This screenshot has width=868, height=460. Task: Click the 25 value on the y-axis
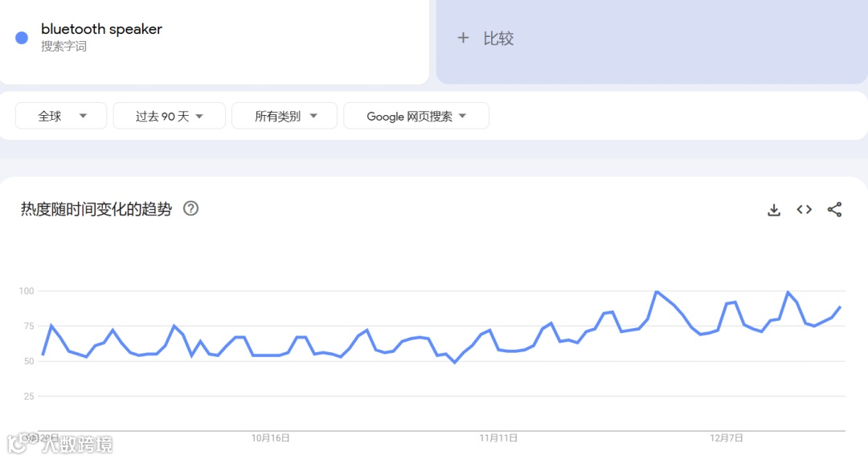coord(29,396)
